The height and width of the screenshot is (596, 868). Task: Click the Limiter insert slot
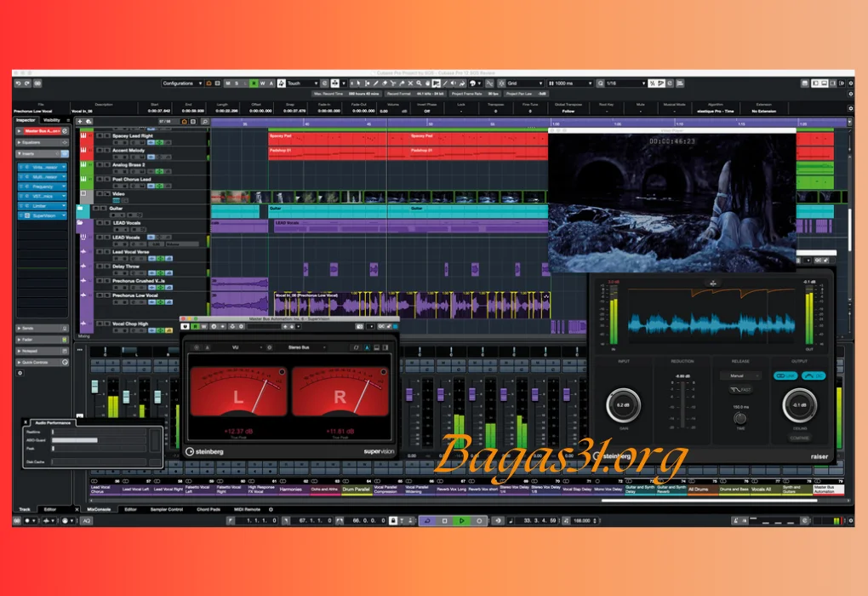[42, 205]
